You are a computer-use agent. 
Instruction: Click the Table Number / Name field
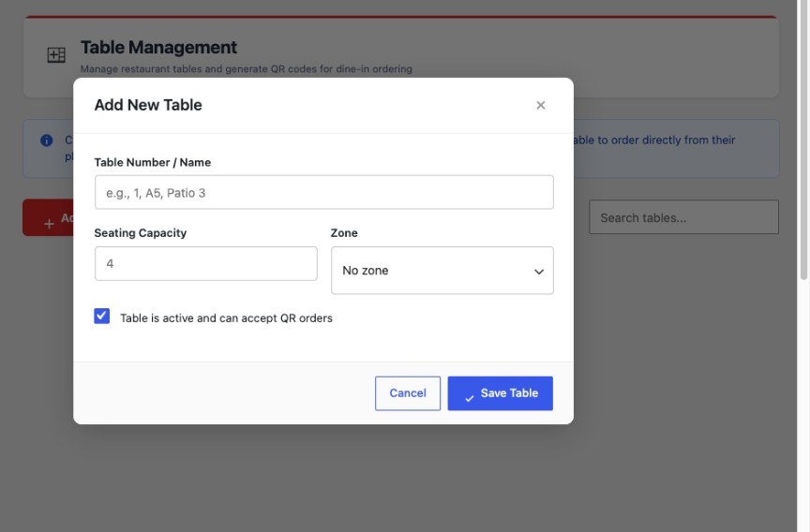click(x=323, y=192)
